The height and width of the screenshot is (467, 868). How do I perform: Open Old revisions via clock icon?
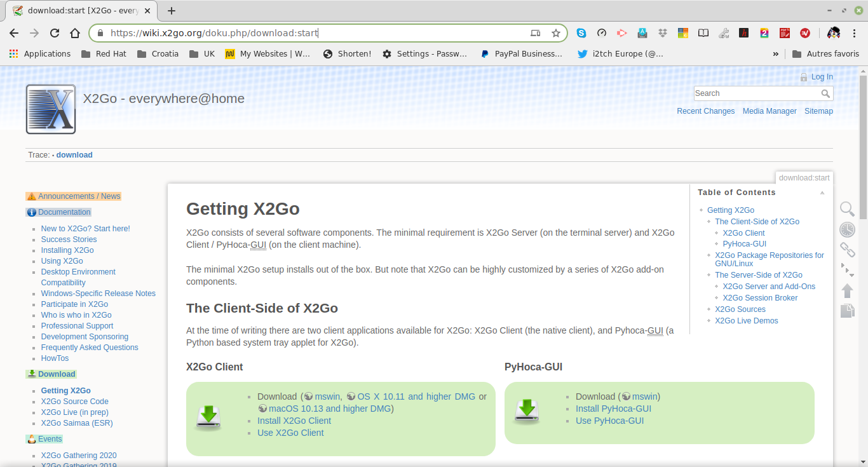(x=847, y=229)
